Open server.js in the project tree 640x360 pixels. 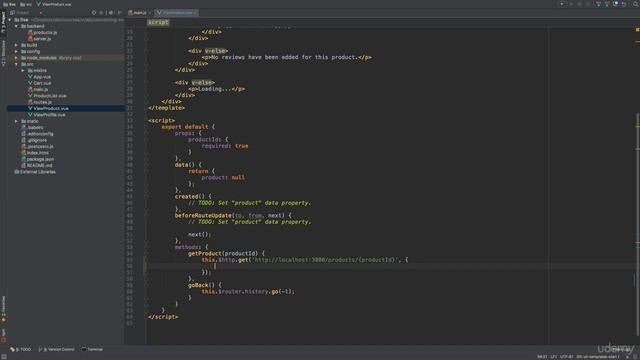click(x=40, y=39)
